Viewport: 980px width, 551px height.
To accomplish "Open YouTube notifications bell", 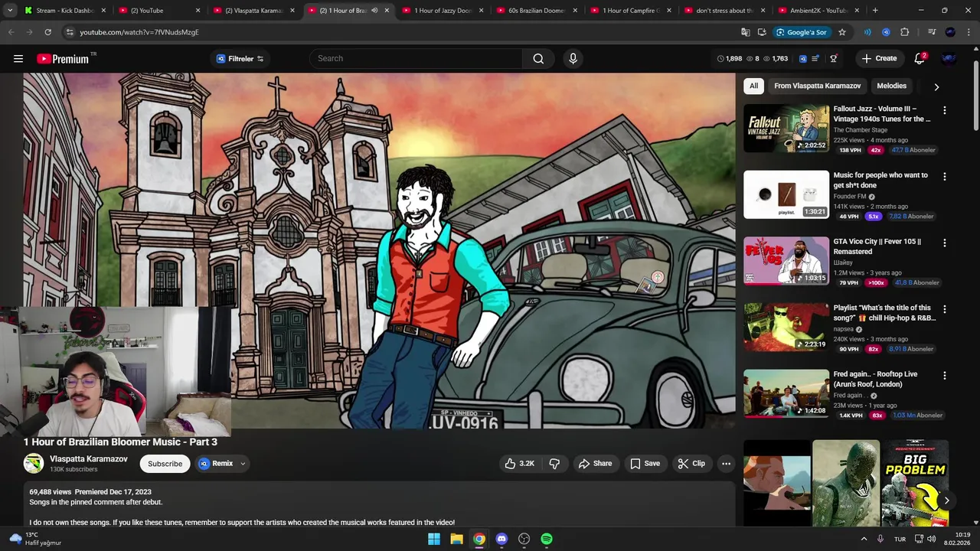I will 920,58.
